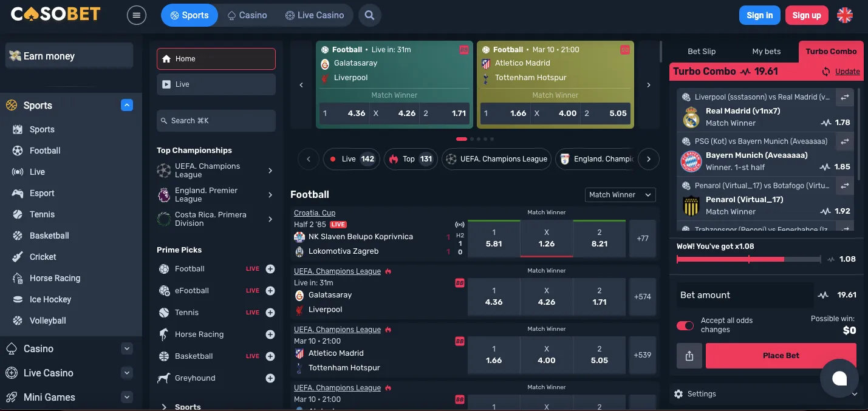Screen dimensions: 868x411
Task: Click the BB icon on Atletico Madrid match row
Action: point(460,341)
